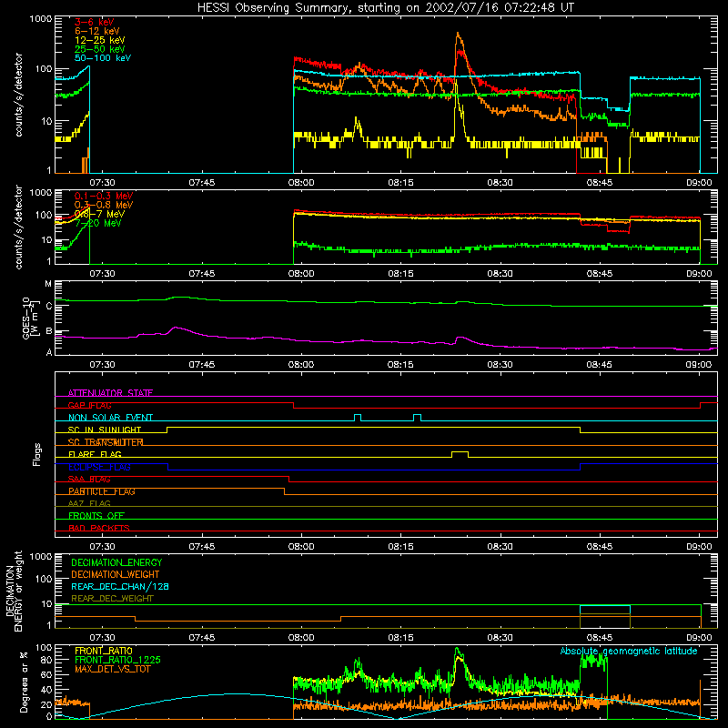728x728 pixels.
Task: Select the AAZ_FLAG label
Action: [x=89, y=503]
